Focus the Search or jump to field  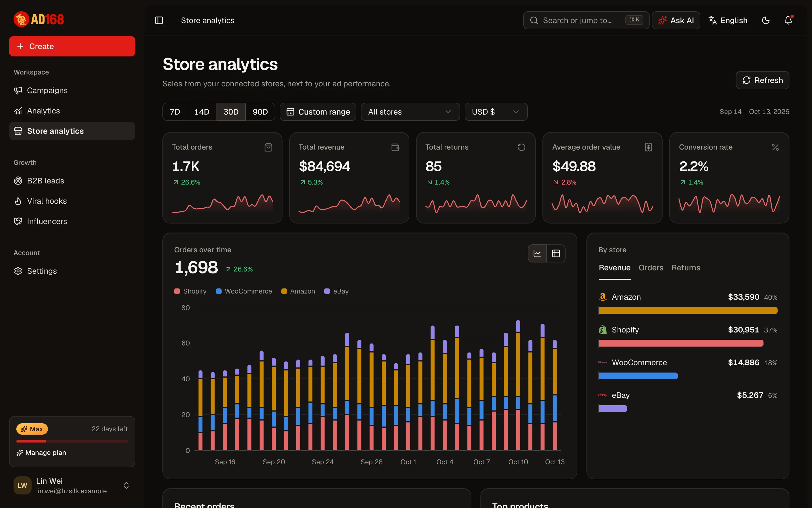tap(586, 21)
